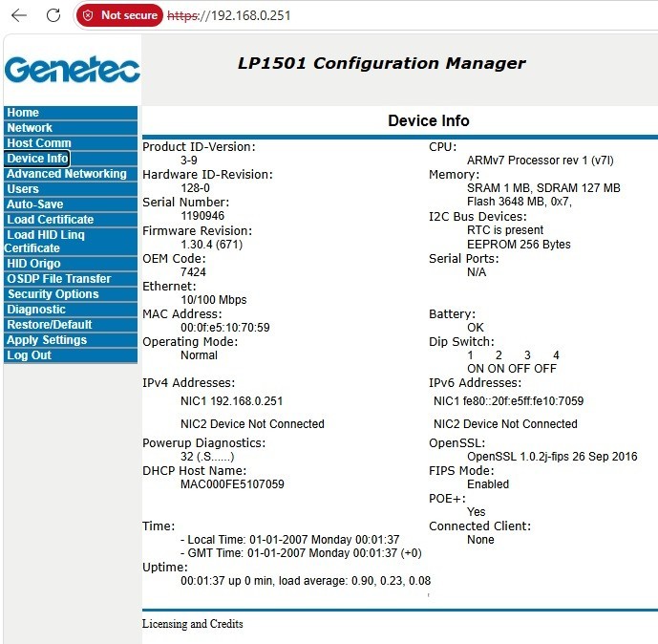The height and width of the screenshot is (644, 658).
Task: Click the Hardware ID-Revision value 128-0
Action: [195, 188]
